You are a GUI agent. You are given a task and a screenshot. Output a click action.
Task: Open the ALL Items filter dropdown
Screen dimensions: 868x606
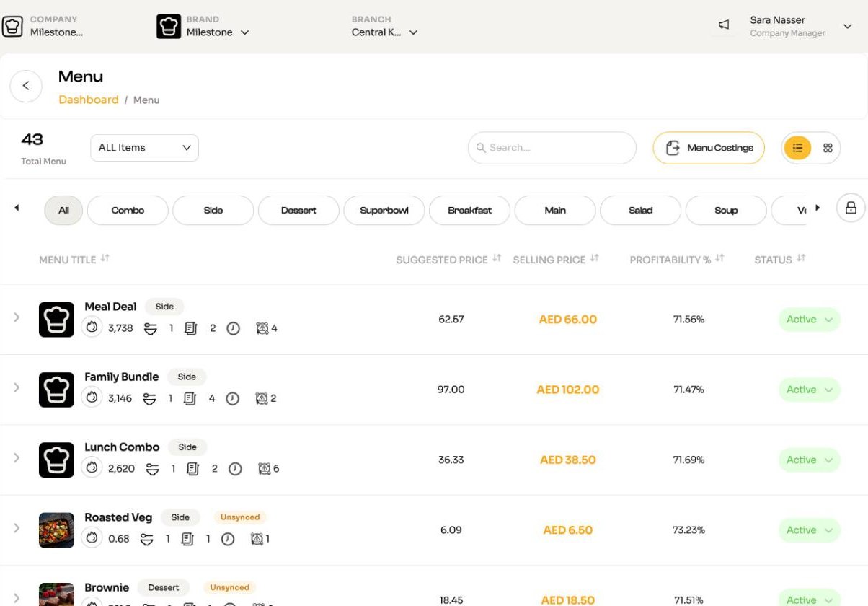click(x=144, y=148)
